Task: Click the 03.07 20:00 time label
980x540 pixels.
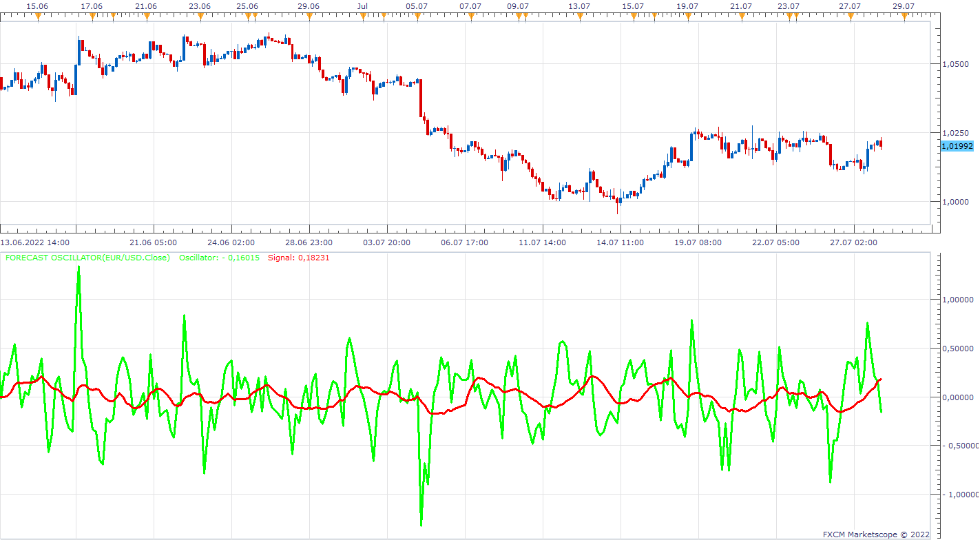Action: (x=386, y=242)
